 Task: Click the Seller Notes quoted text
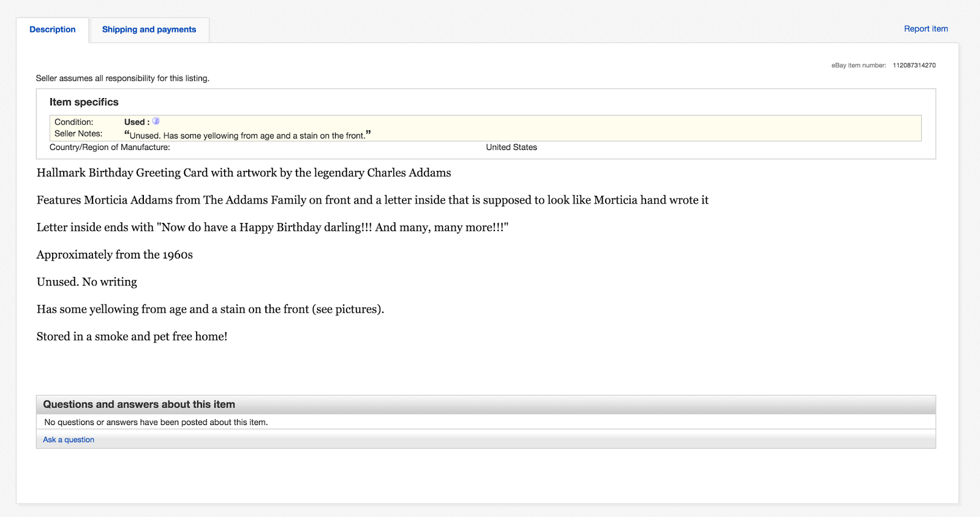coord(247,135)
